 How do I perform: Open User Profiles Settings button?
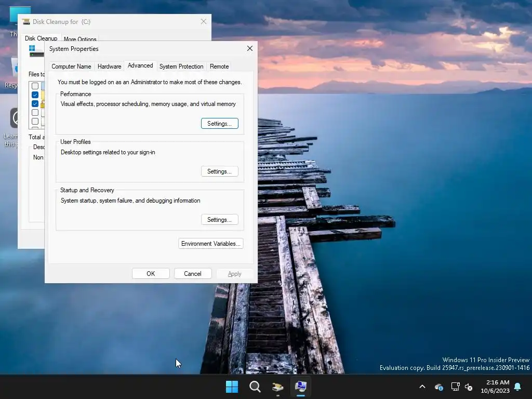point(220,171)
